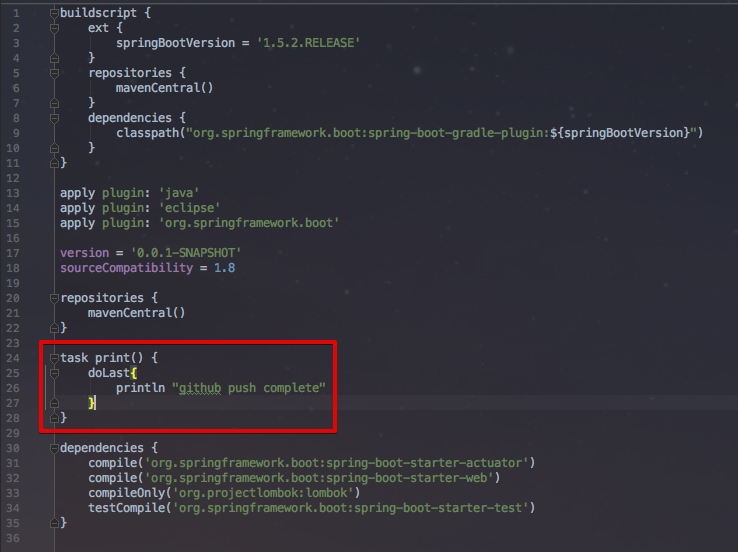Click the springBootVersion variable on line 3
The height and width of the screenshot is (552, 738).
(x=176, y=43)
